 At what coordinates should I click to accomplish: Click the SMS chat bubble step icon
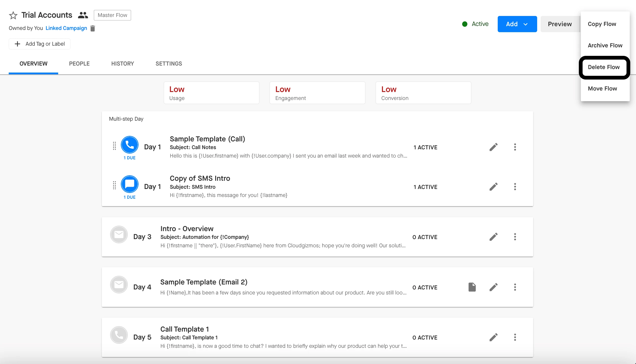coord(129,184)
